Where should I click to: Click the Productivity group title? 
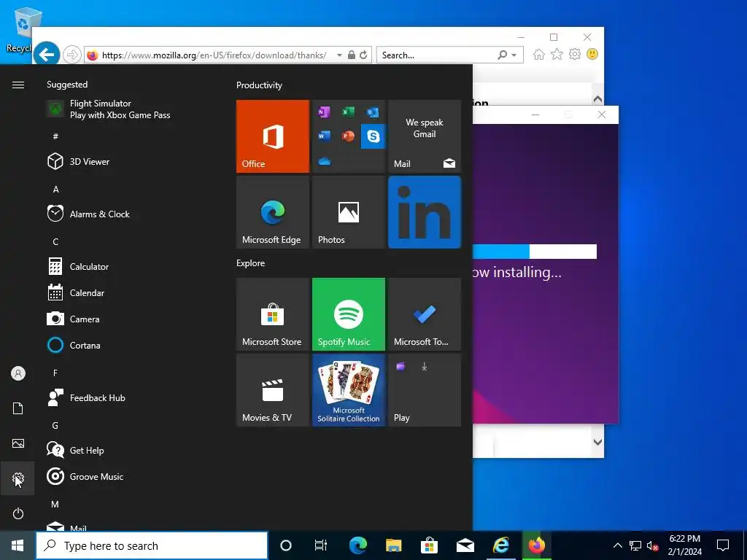(259, 85)
